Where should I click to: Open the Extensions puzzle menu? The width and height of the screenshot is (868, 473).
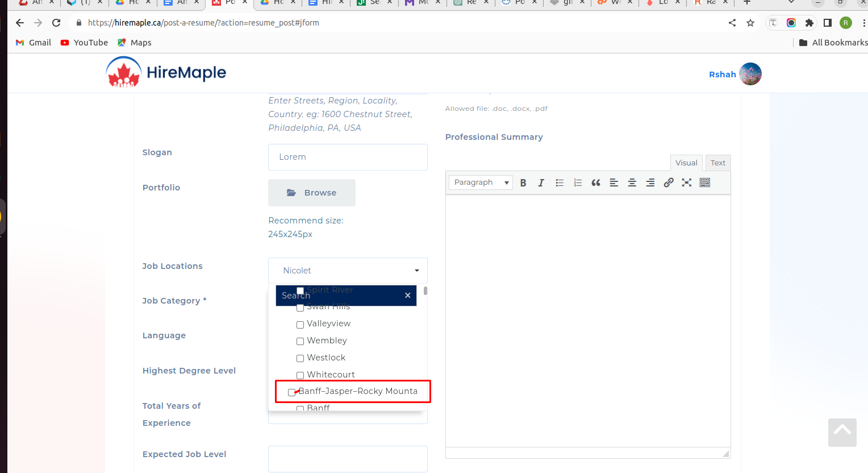pos(809,23)
